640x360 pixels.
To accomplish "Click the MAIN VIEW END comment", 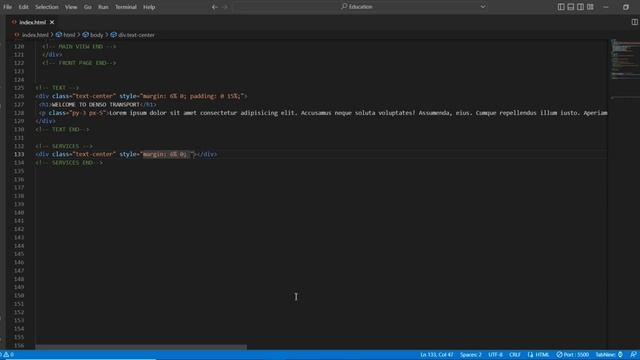I will pyautogui.click(x=79, y=47).
